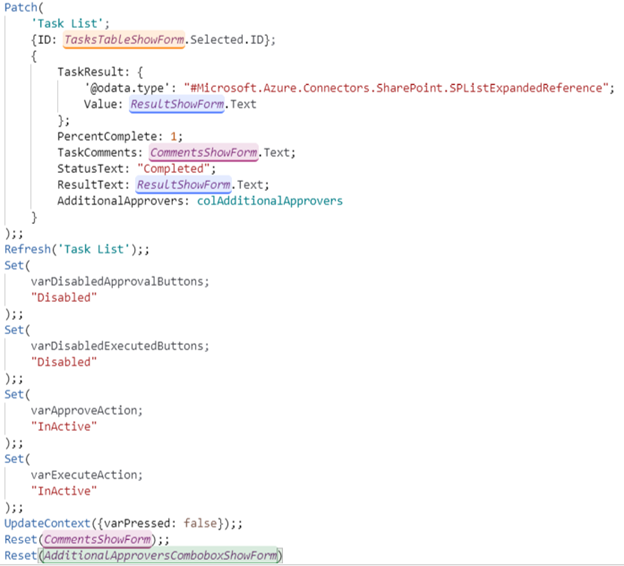Viewport: 624px width, 566px height.
Task: Click the highlighted TasksTableShowForm control reference
Action: coord(124,39)
